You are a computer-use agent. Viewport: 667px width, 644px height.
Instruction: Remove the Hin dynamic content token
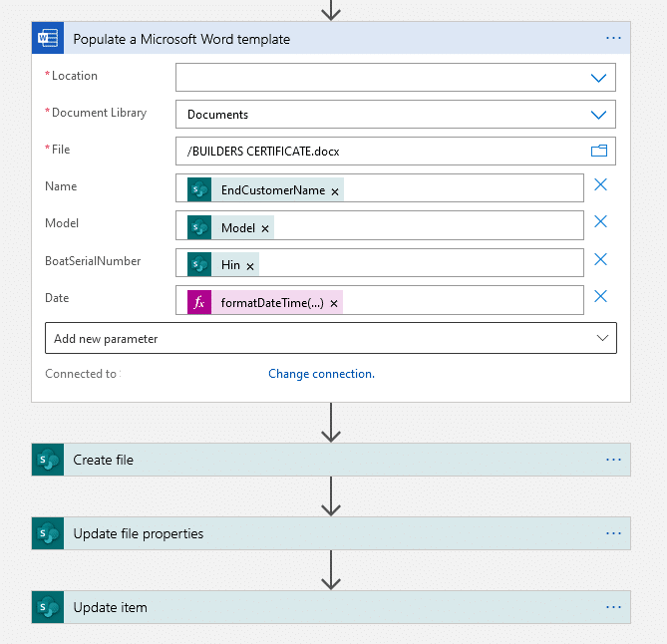click(250, 265)
